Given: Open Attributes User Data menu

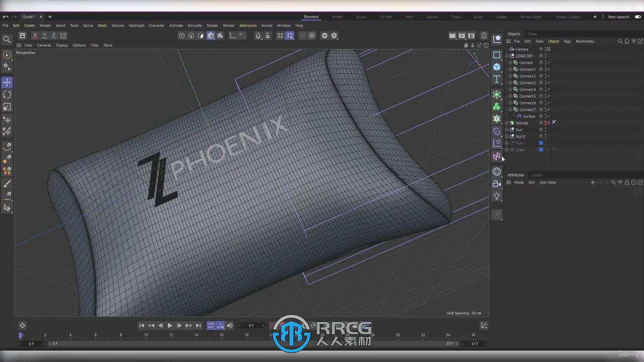Looking at the screenshot, I should 547,183.
